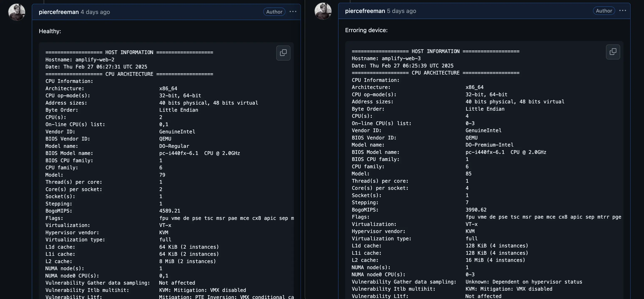This screenshot has width=644, height=299.
Task: Click the DO-Premium-Intel model name value
Action: point(489,145)
